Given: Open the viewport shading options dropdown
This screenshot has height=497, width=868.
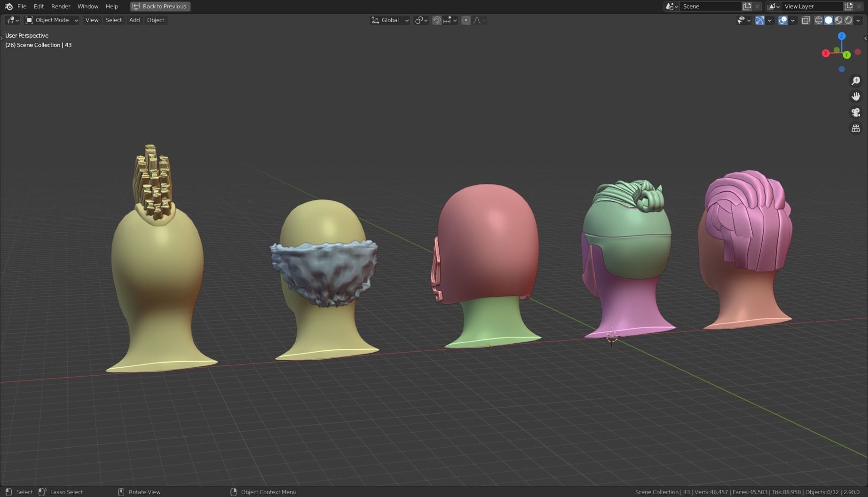Looking at the screenshot, I should coord(858,20).
